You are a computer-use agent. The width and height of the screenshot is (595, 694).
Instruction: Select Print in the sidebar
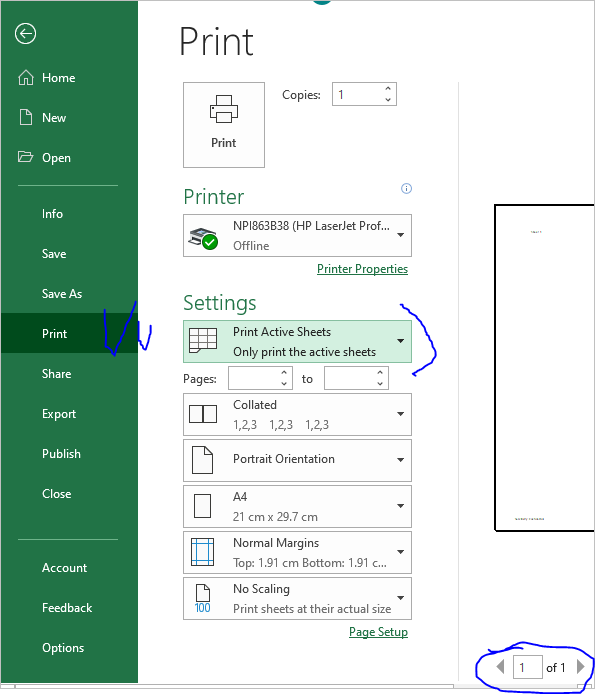(x=69, y=333)
